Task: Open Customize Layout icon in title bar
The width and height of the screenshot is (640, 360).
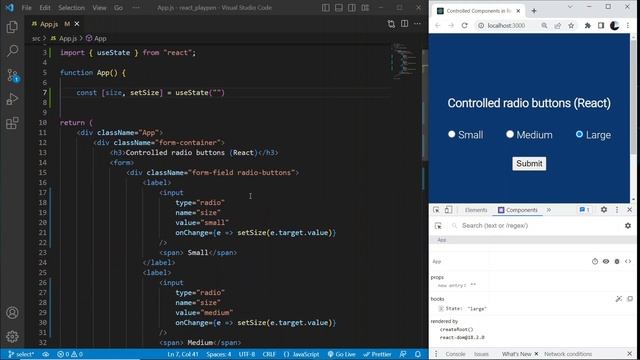Action: [x=365, y=8]
